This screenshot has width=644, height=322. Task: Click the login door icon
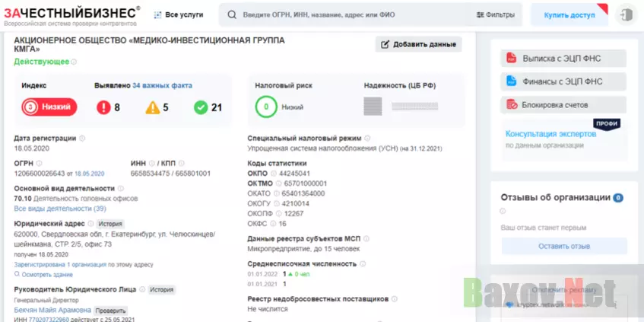pos(627,15)
